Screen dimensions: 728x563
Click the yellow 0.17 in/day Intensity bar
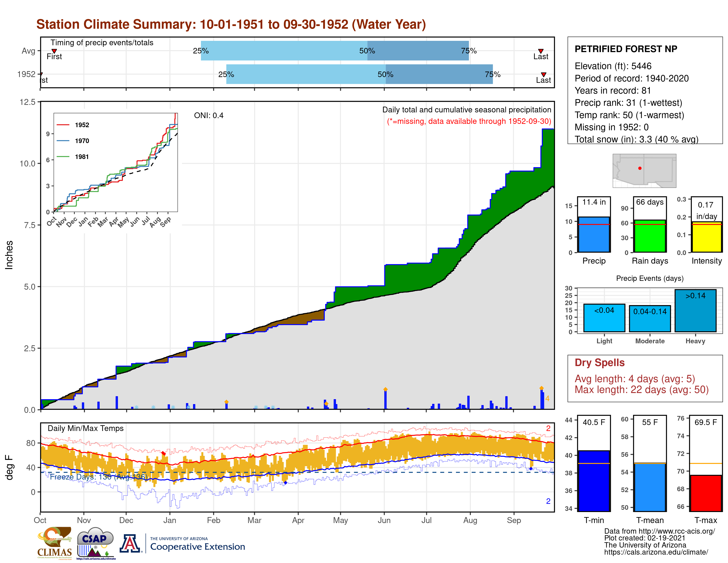706,237
